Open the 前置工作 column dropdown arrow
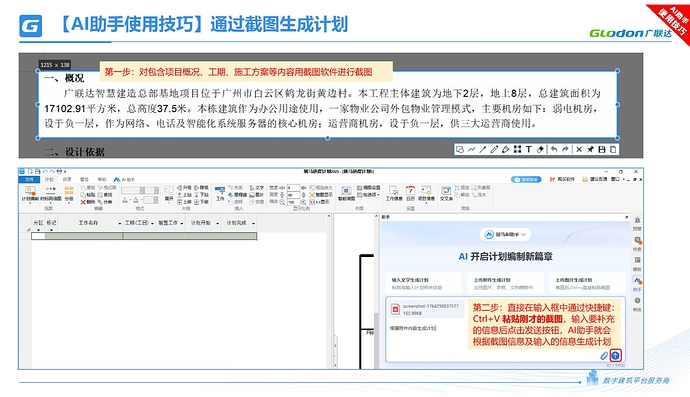 pyautogui.click(x=181, y=224)
